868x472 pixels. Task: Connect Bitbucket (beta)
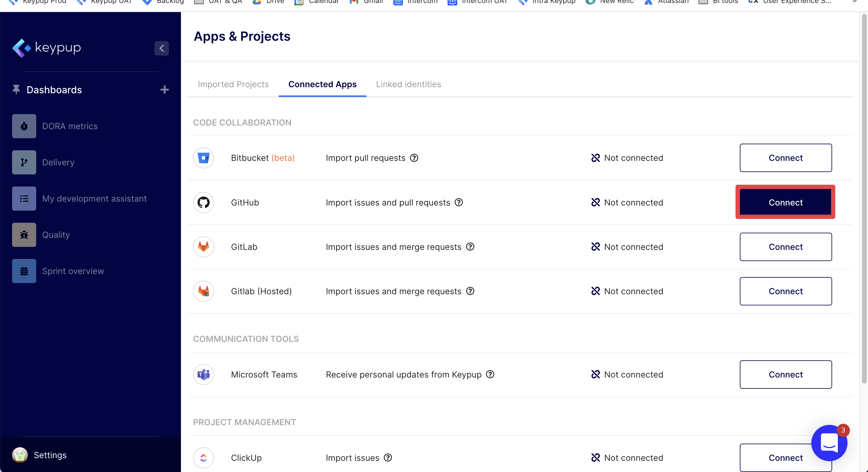coord(785,158)
